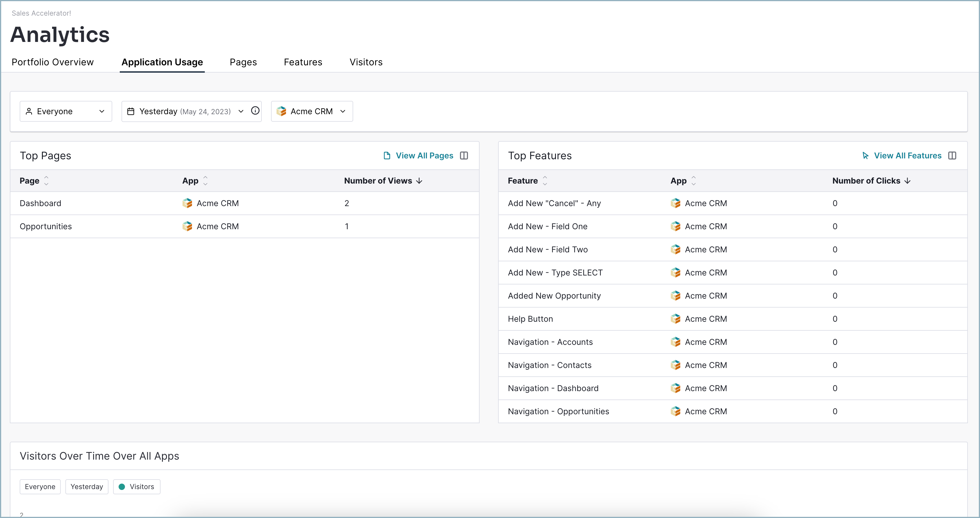Click the Everyone chip under Visitors Over Time
This screenshot has height=518, width=980.
pos(40,486)
